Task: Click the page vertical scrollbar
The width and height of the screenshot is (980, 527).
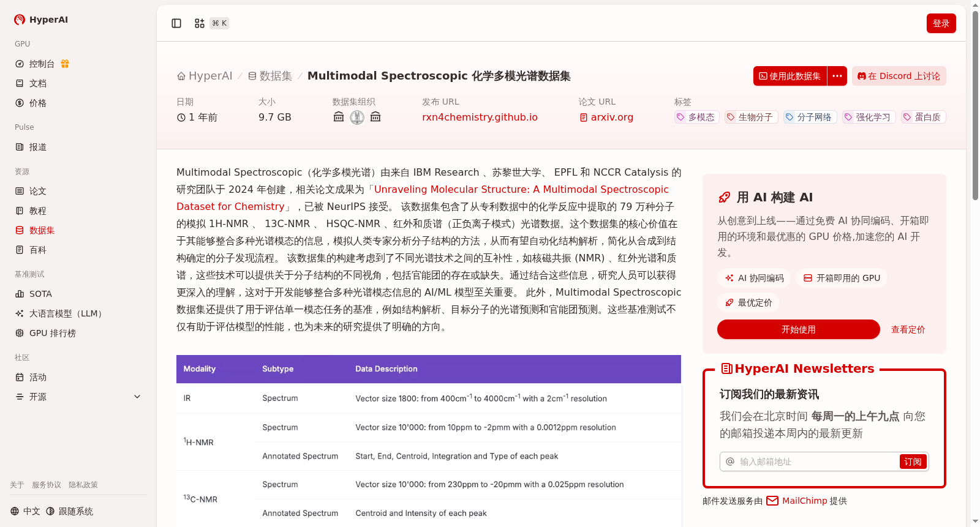Action: 975,104
